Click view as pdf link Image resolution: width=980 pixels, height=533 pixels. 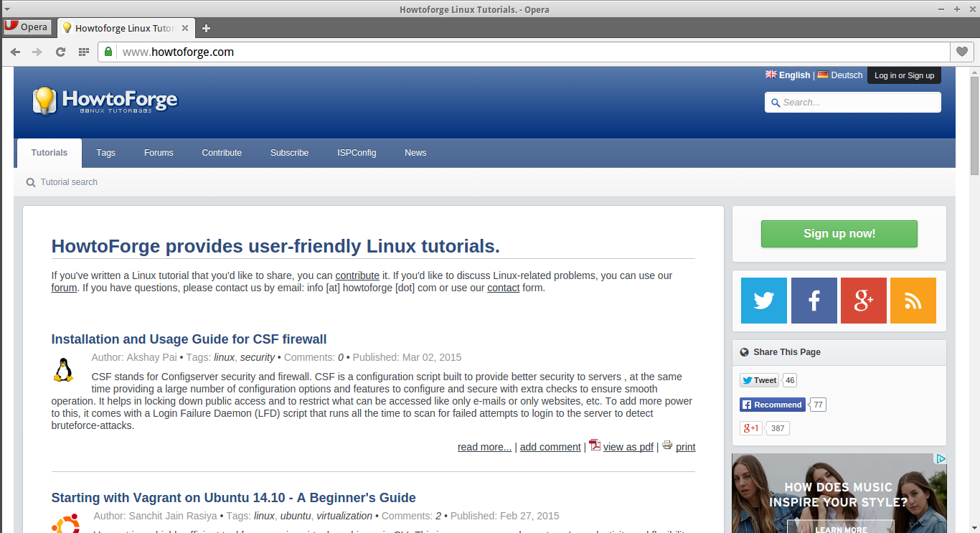tap(628, 447)
